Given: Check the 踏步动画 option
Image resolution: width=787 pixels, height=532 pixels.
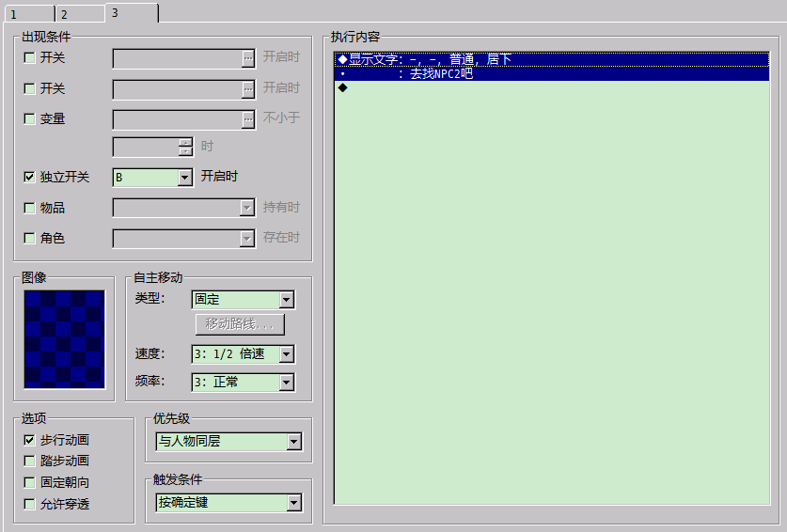Looking at the screenshot, I should (x=29, y=461).
